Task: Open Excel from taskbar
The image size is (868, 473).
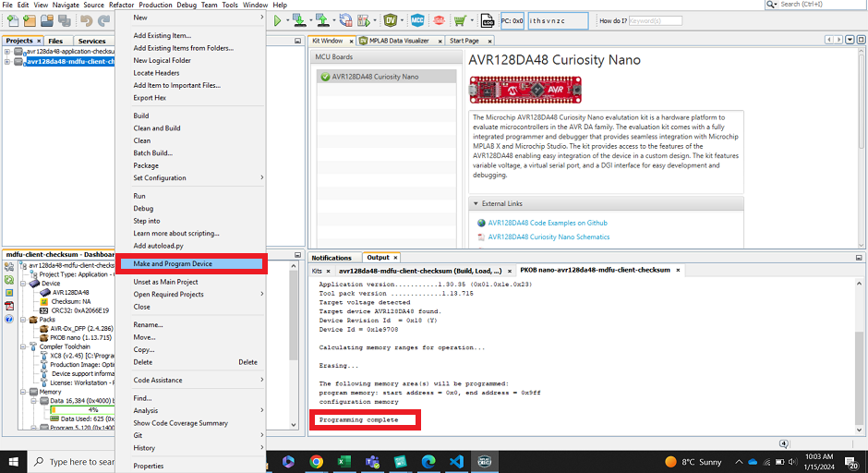Action: (344, 461)
